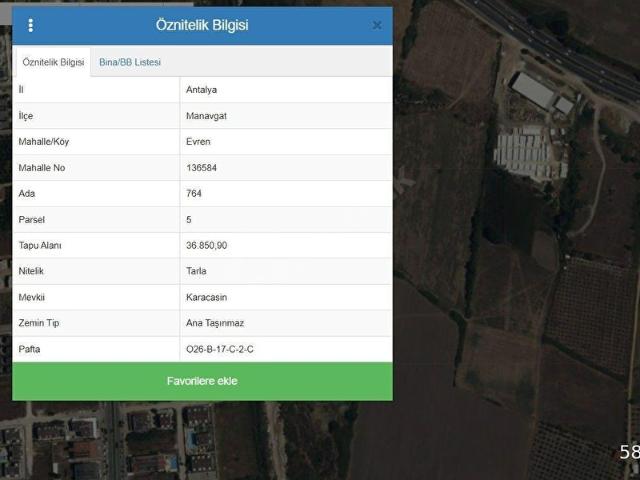Click the Ada row label
Screen dimensions: 640x480
pyautogui.click(x=27, y=193)
